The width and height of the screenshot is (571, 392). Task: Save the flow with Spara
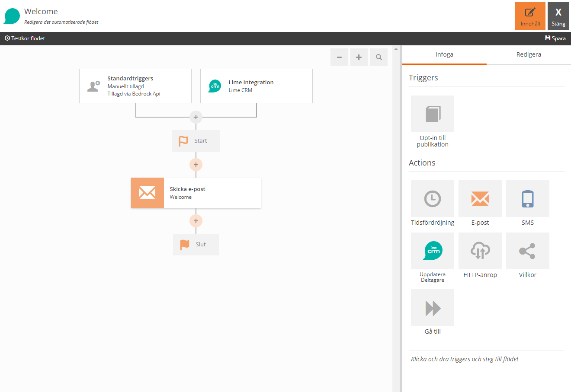pos(555,38)
